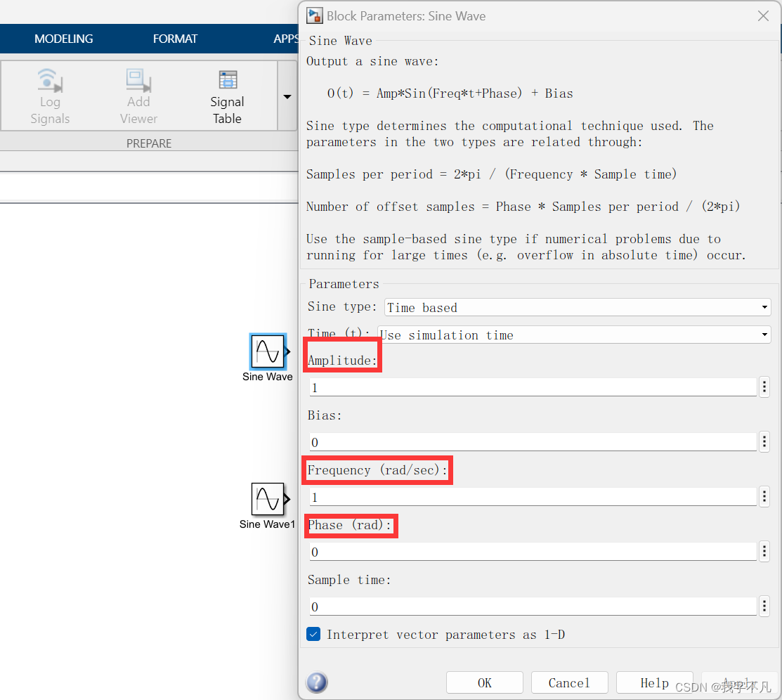Toggle Interpret vector parameters as 1-D checkbox
The height and width of the screenshot is (700, 782).
click(313, 634)
